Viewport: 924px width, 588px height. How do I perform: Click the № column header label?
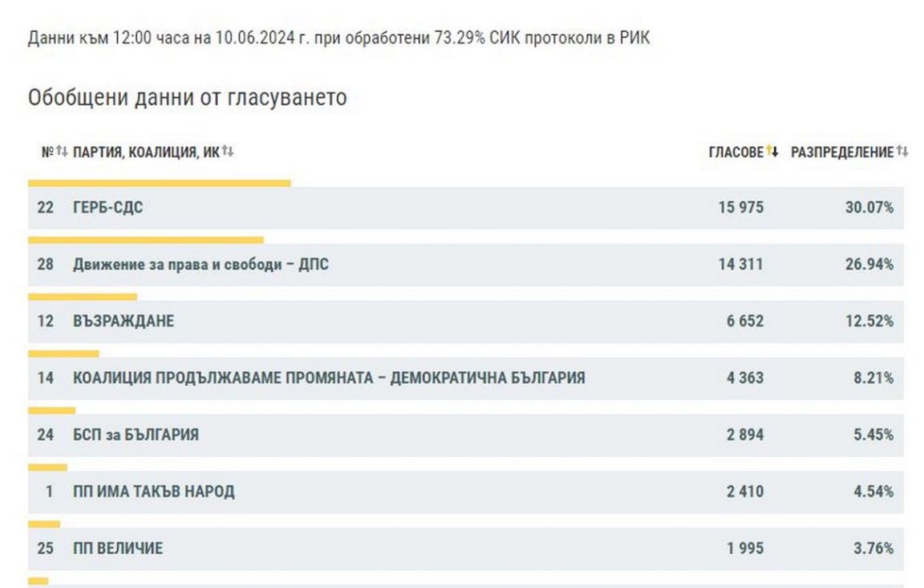pyautogui.click(x=47, y=152)
